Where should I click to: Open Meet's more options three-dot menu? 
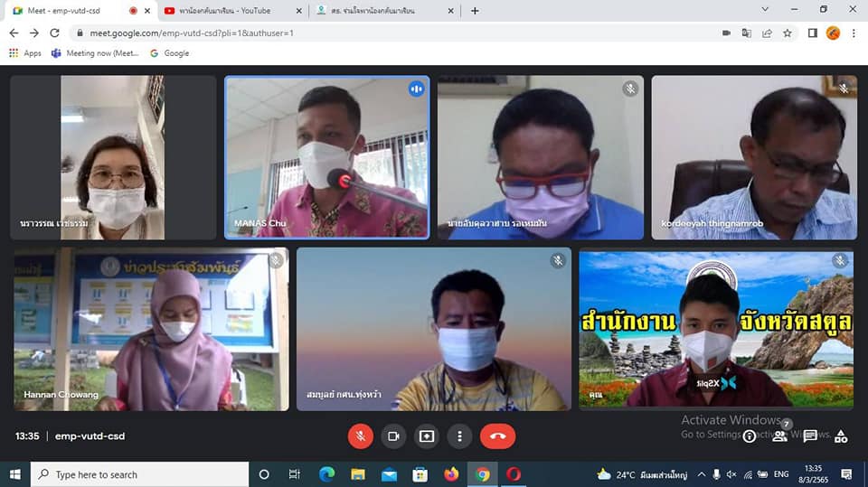(460, 436)
